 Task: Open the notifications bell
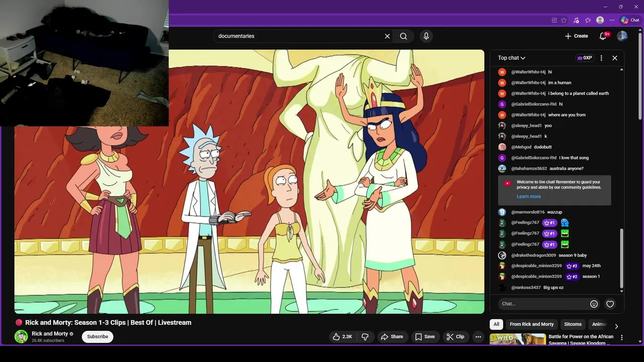click(x=603, y=36)
